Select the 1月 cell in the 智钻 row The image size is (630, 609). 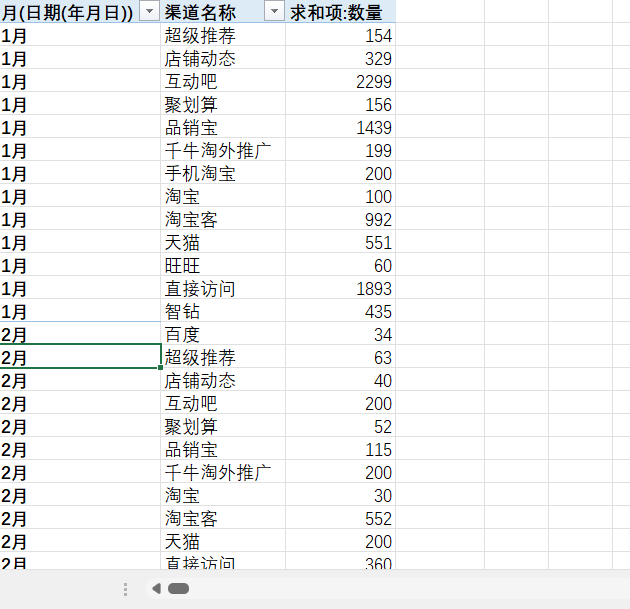pyautogui.click(x=80, y=311)
